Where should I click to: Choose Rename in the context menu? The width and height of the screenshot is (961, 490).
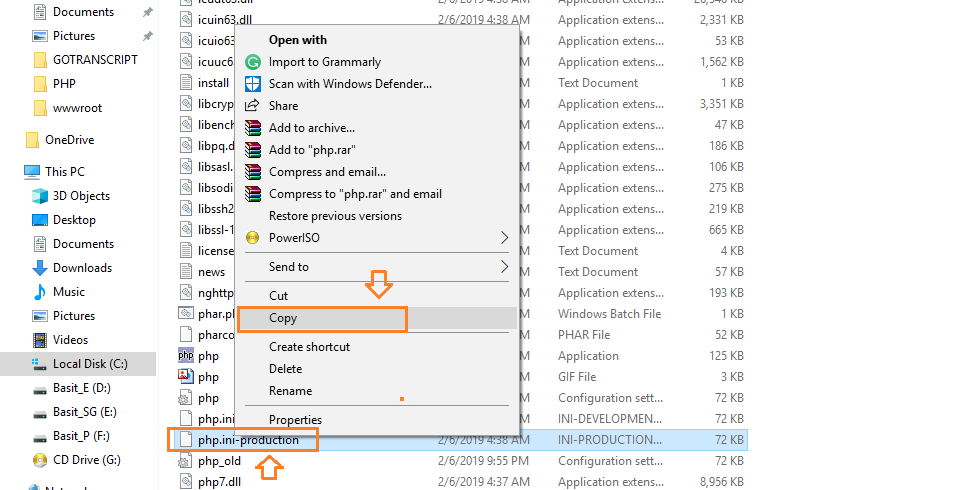290,391
